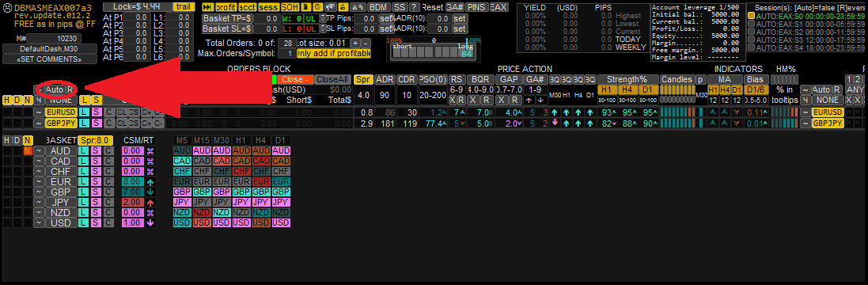This screenshot has width=868, height=285.
Task: Click the up-arrow sort button under GA#
Action: [x=529, y=101]
